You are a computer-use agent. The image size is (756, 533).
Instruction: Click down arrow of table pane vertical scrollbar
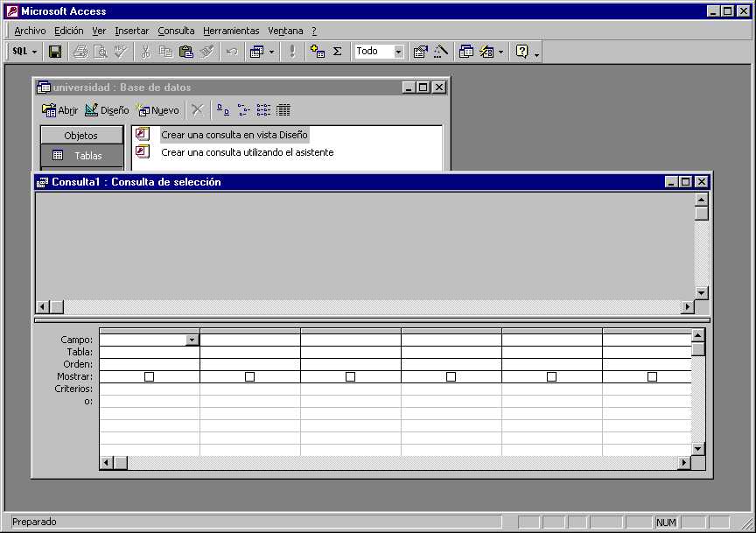[x=702, y=293]
